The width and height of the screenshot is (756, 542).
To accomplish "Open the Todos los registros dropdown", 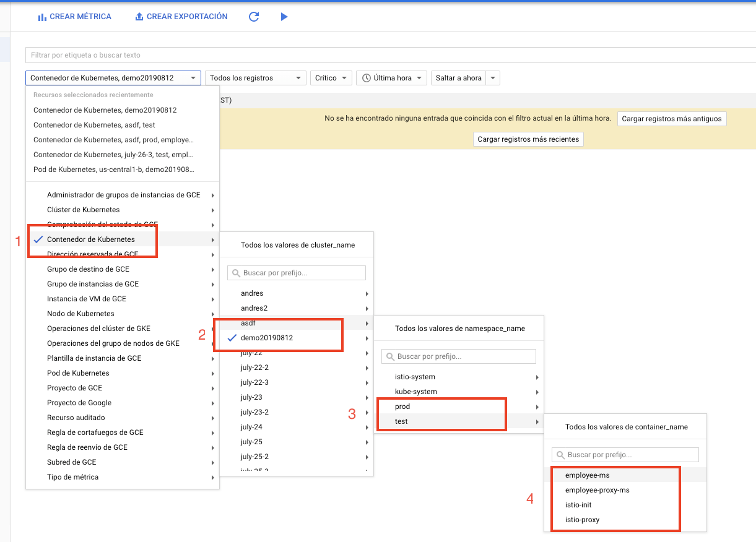I will pyautogui.click(x=255, y=78).
